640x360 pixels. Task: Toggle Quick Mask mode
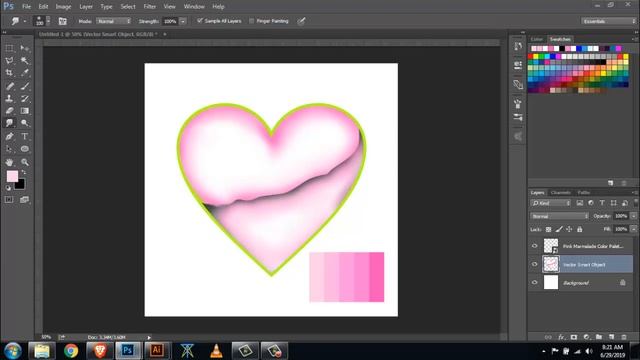[9, 200]
